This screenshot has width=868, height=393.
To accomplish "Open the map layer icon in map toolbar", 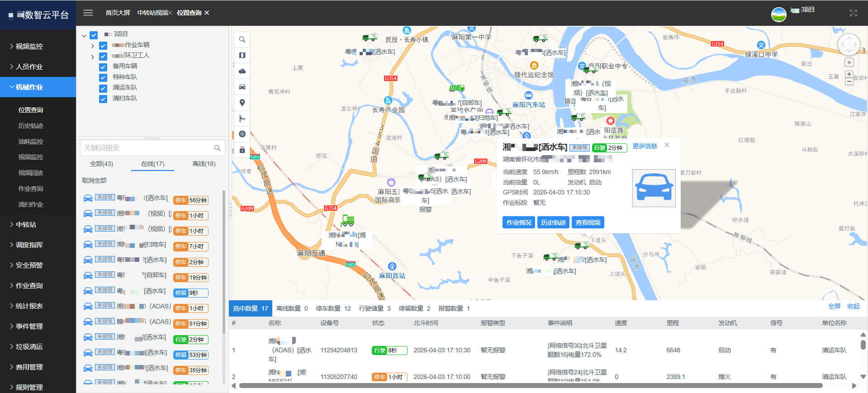I will coord(242,55).
